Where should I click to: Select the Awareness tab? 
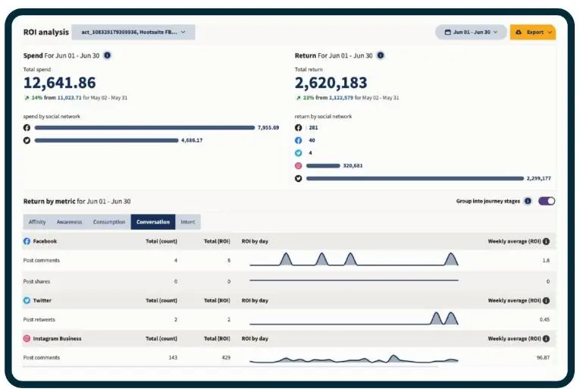[69, 222]
